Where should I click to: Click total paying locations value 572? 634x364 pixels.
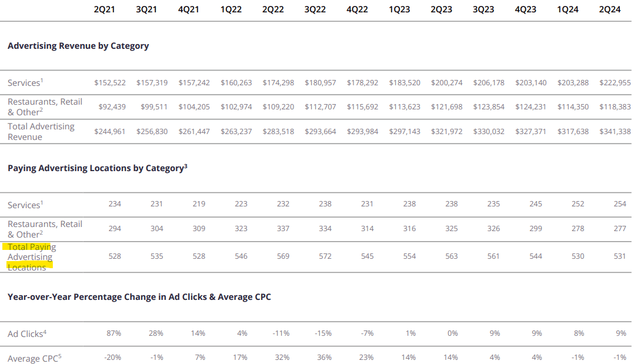point(325,256)
